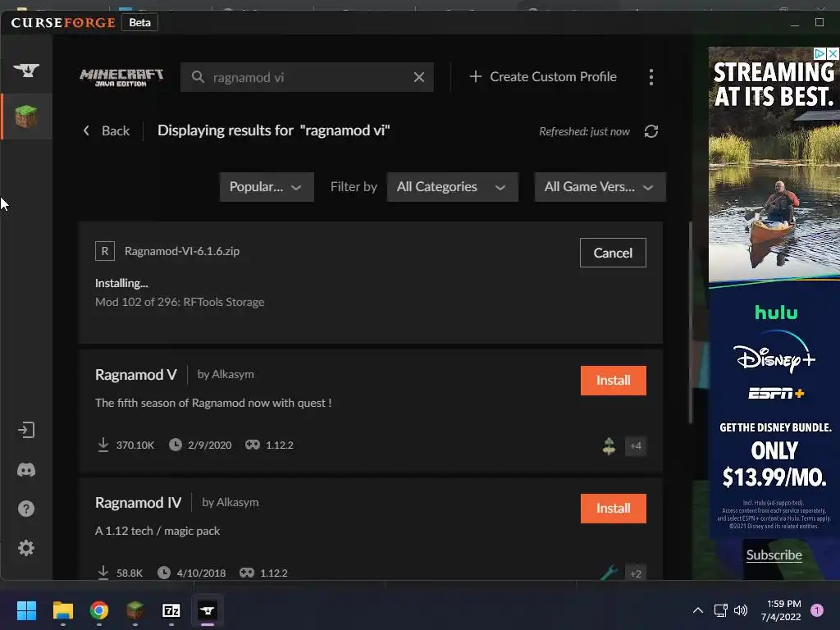Click the network tray icon
The width and height of the screenshot is (840, 630).
[x=720, y=610]
